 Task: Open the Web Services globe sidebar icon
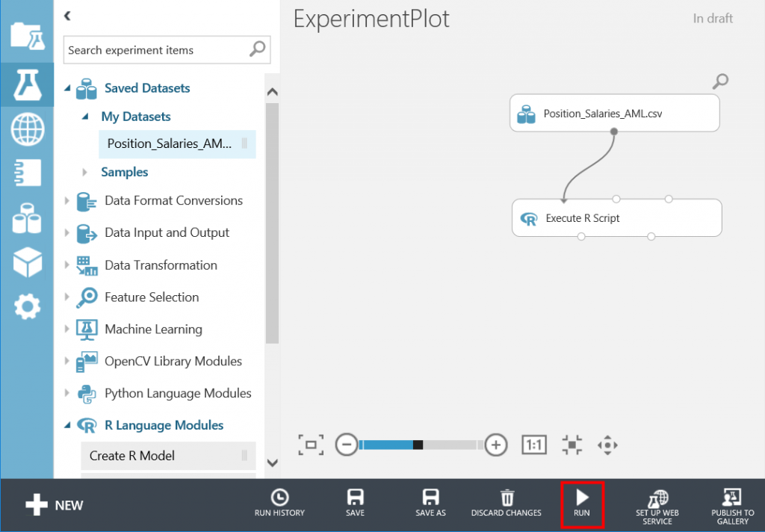pyautogui.click(x=28, y=129)
